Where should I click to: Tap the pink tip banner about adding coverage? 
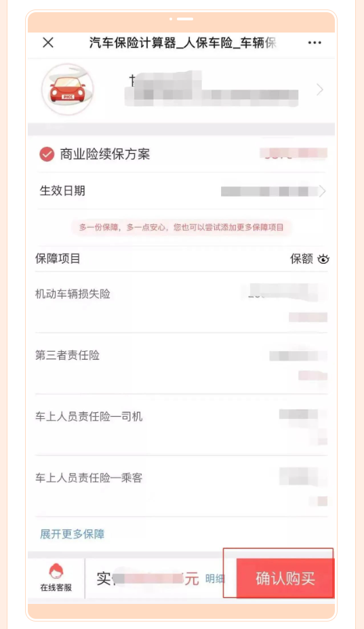(182, 228)
